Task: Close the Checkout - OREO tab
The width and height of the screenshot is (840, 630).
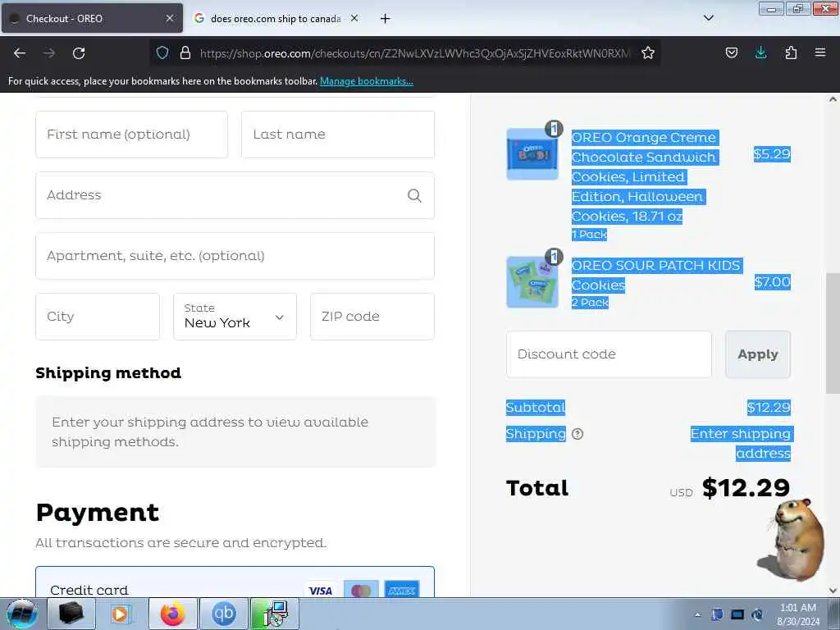Action: pyautogui.click(x=170, y=18)
